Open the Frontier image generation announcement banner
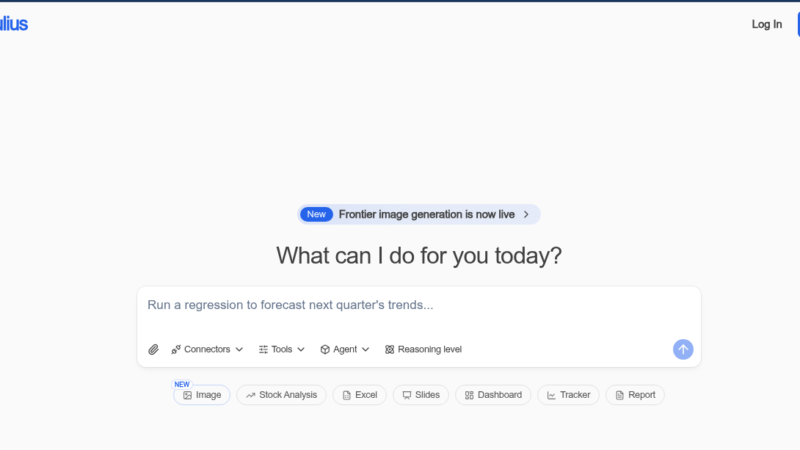This screenshot has height=450, width=800. point(419,214)
